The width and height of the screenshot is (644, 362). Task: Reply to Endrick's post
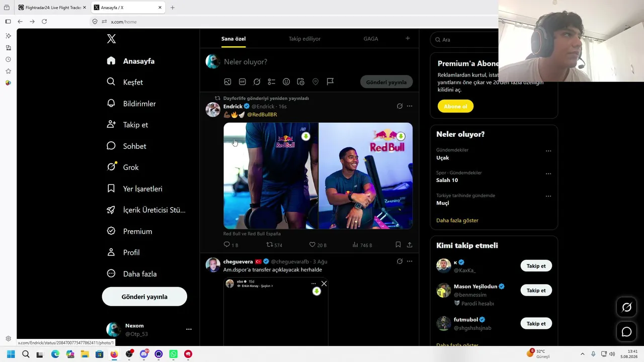230,245
